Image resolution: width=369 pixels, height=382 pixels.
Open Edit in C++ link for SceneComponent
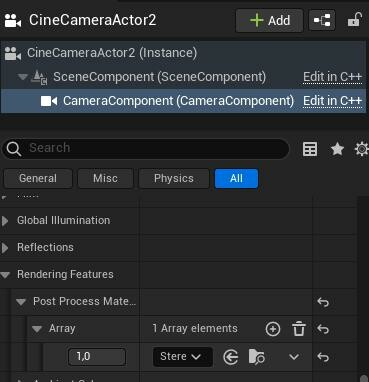(x=332, y=77)
